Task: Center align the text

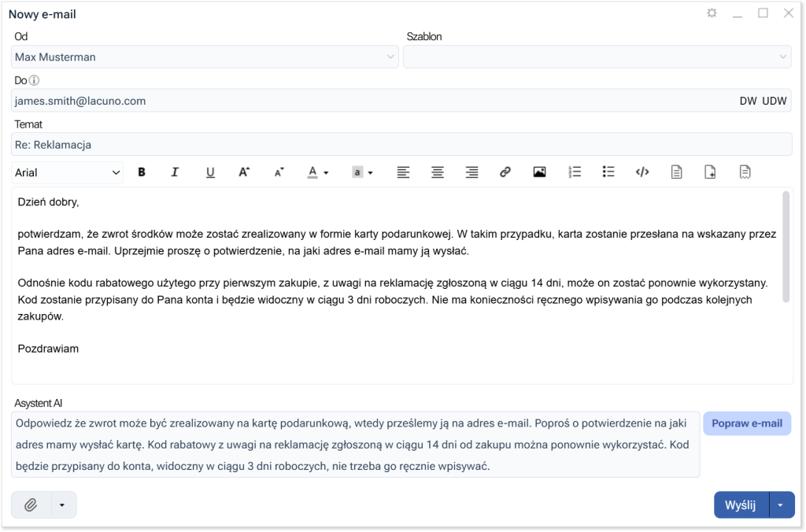Action: (x=437, y=172)
